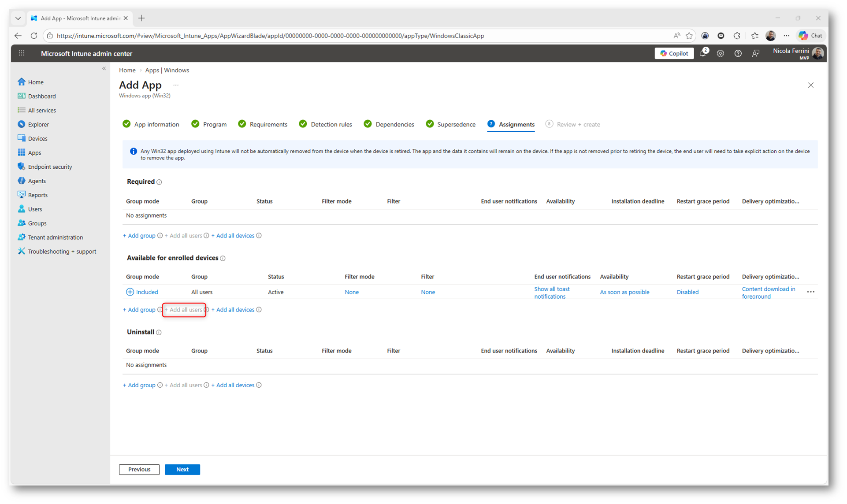This screenshot has height=504, width=847.
Task: Open the settings gear in header
Action: tap(720, 54)
